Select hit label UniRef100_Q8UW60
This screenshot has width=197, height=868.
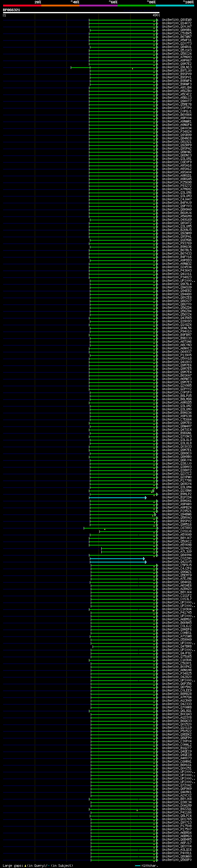click(x=177, y=857)
